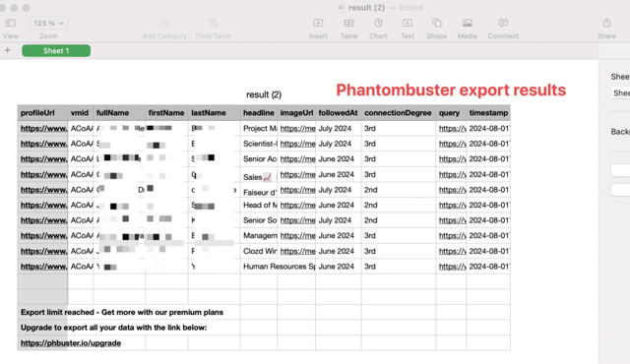The height and width of the screenshot is (364, 630).
Task: Click the Clozd Win headline cell
Action: (259, 251)
